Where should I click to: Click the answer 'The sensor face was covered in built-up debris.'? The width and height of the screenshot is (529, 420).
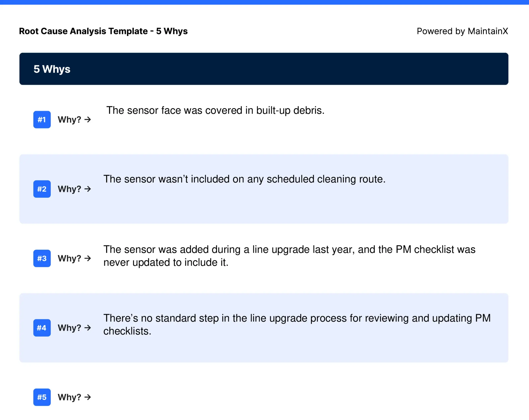(216, 111)
